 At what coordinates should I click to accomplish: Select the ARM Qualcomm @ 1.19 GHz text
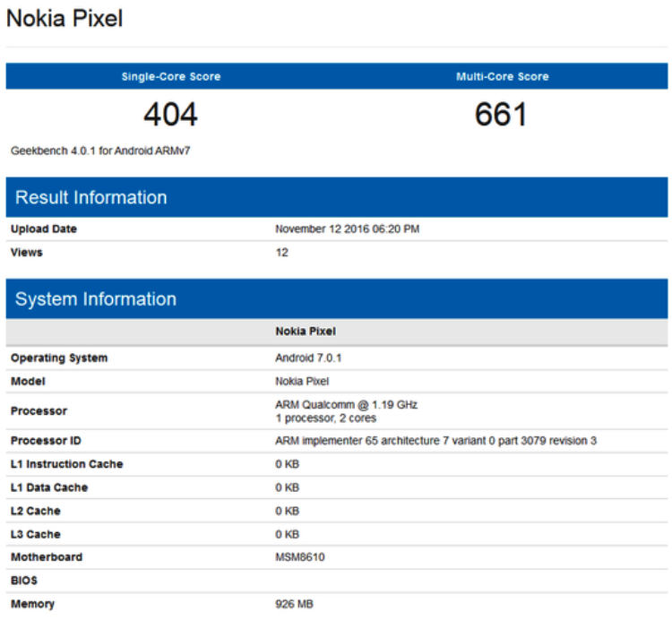coord(346,405)
